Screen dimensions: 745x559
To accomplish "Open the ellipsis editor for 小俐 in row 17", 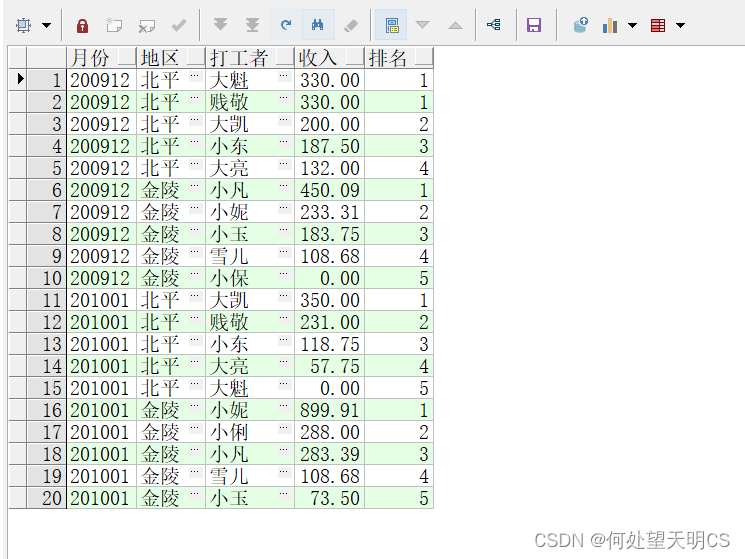I will [x=284, y=428].
